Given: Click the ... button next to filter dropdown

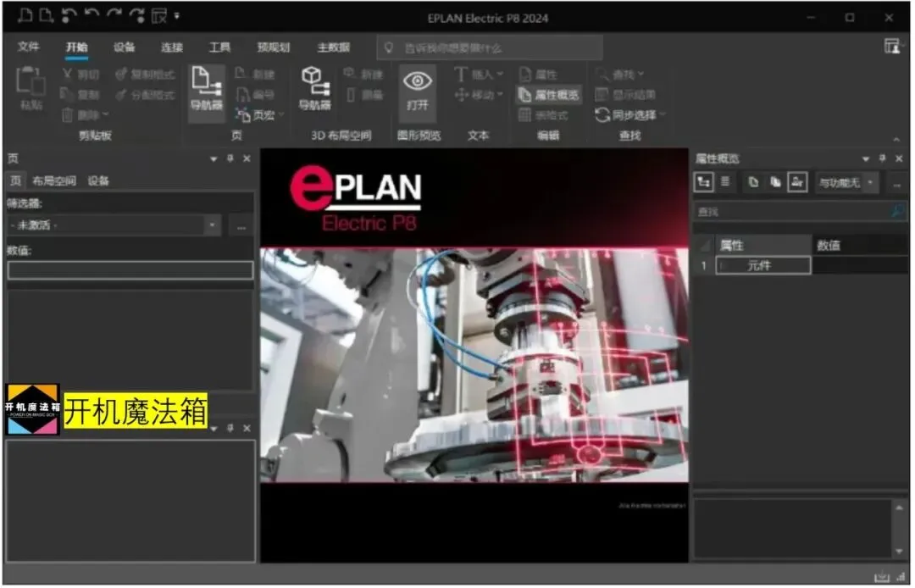Looking at the screenshot, I should pos(241,227).
